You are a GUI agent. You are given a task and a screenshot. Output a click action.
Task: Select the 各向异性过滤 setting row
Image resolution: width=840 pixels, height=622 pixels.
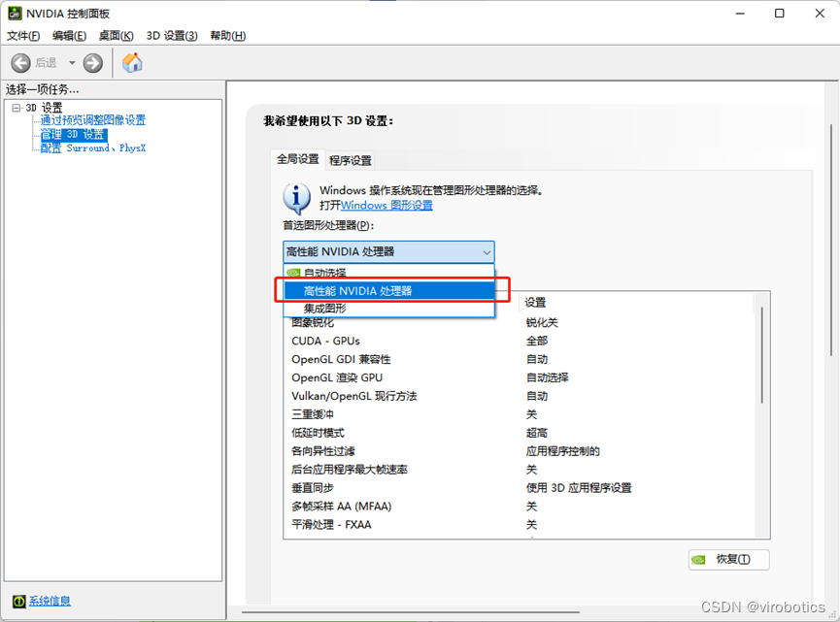(519, 451)
